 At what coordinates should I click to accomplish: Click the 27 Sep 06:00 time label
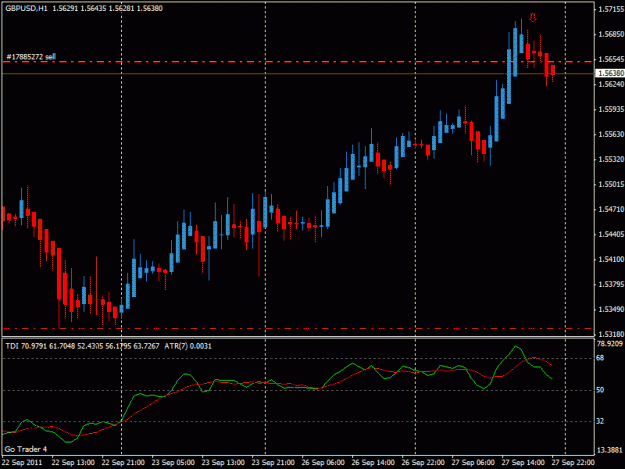473,463
